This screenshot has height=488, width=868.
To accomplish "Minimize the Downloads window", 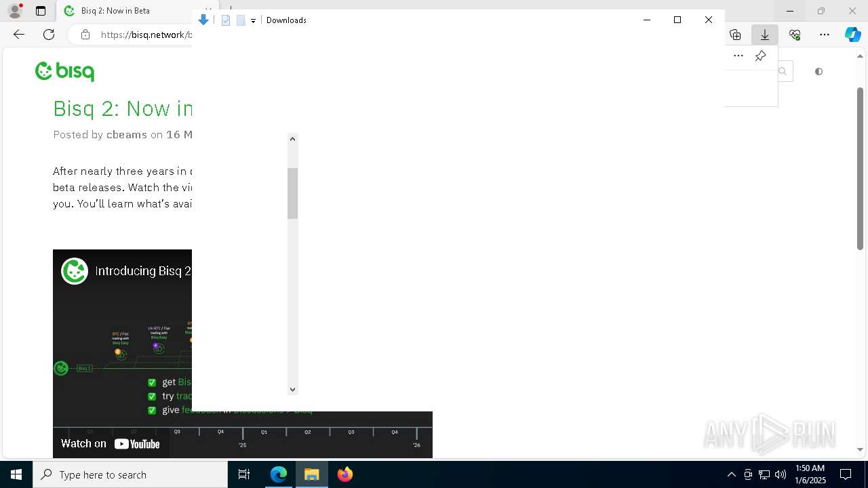I will coord(647,20).
